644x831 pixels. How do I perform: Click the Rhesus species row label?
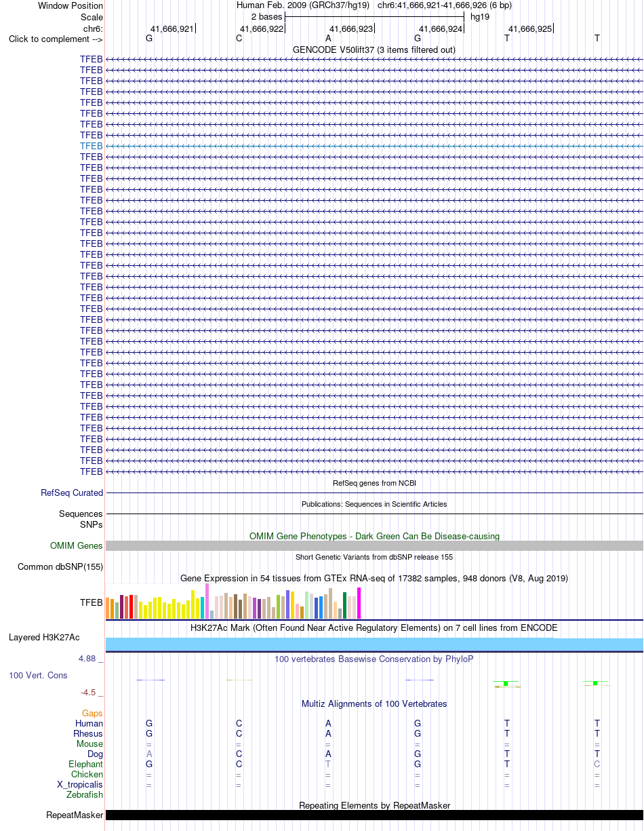[88, 733]
